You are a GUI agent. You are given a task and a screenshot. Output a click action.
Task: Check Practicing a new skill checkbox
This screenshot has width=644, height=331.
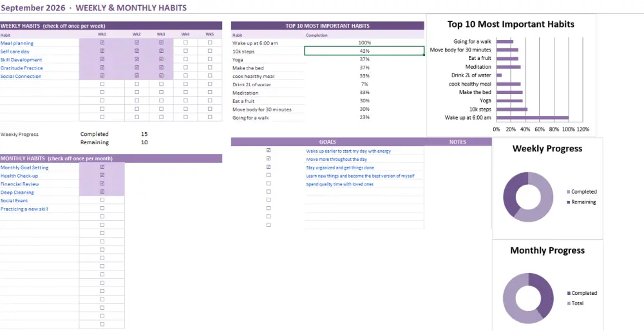tap(102, 208)
